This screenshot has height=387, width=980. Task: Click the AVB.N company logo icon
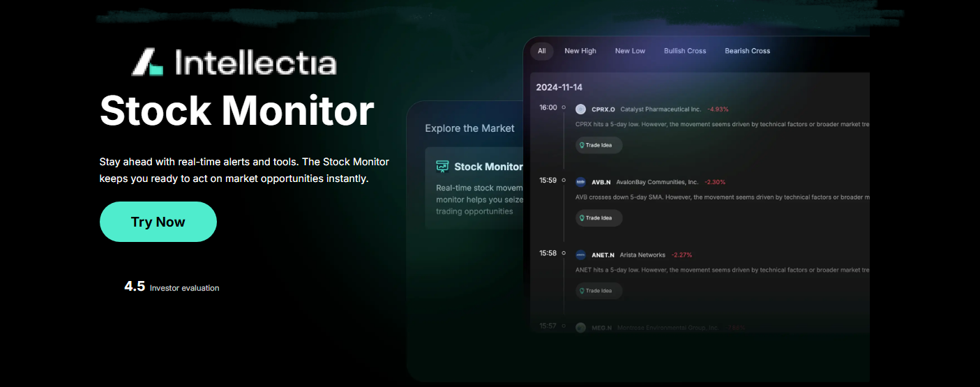click(x=580, y=182)
